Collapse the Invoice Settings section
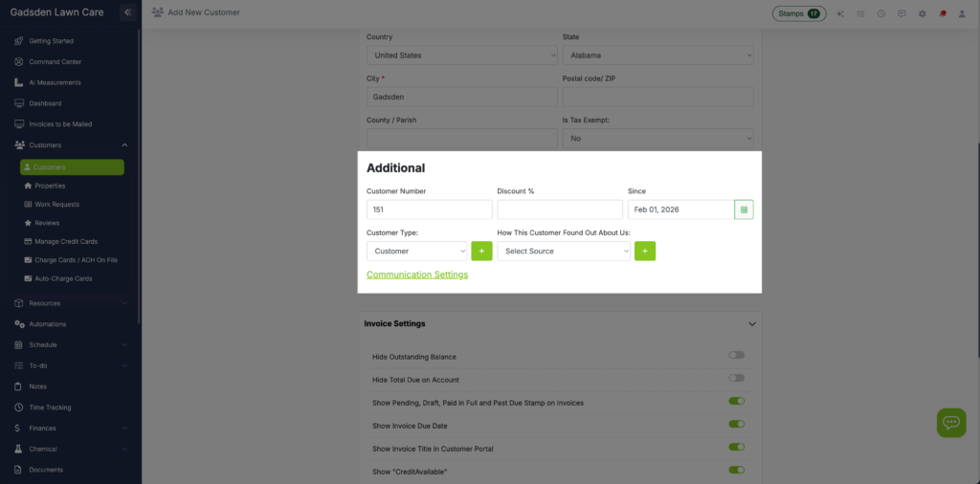The image size is (980, 484). coord(751,324)
